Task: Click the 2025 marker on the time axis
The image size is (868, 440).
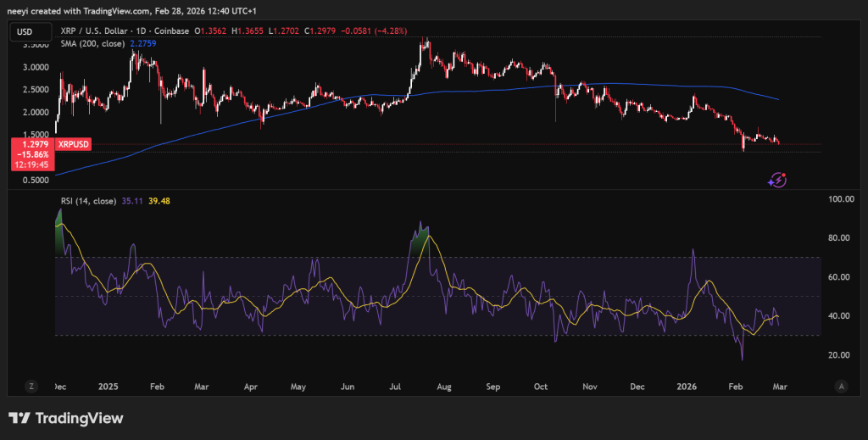Action: coord(108,386)
